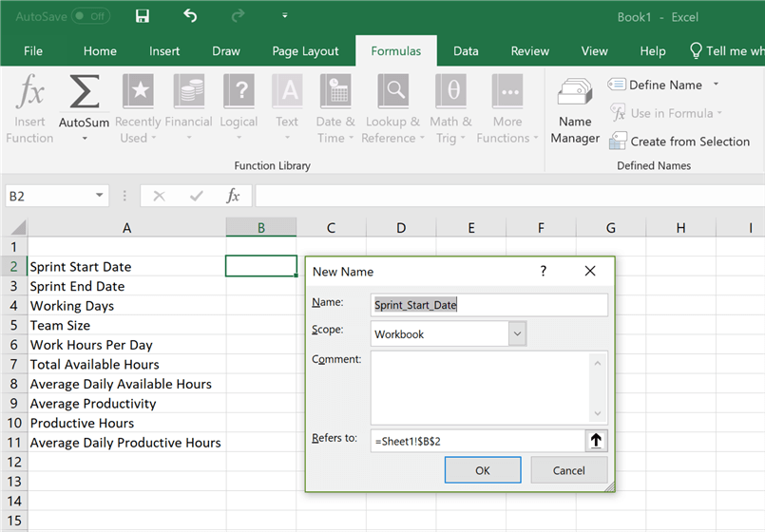Click the Save icon in title bar
Screen dimensions: 765x532
[143, 16]
